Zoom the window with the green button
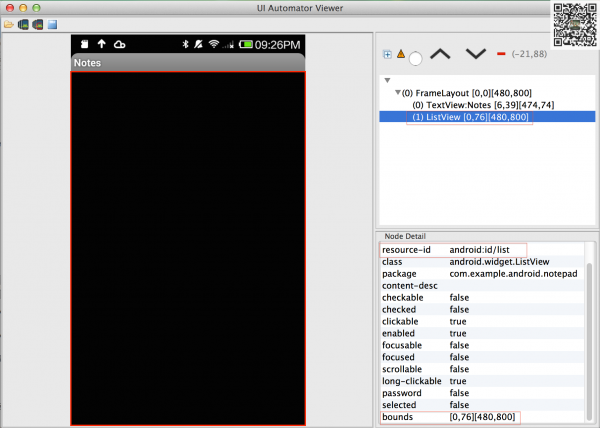The width and height of the screenshot is (600, 428). pos(36,8)
